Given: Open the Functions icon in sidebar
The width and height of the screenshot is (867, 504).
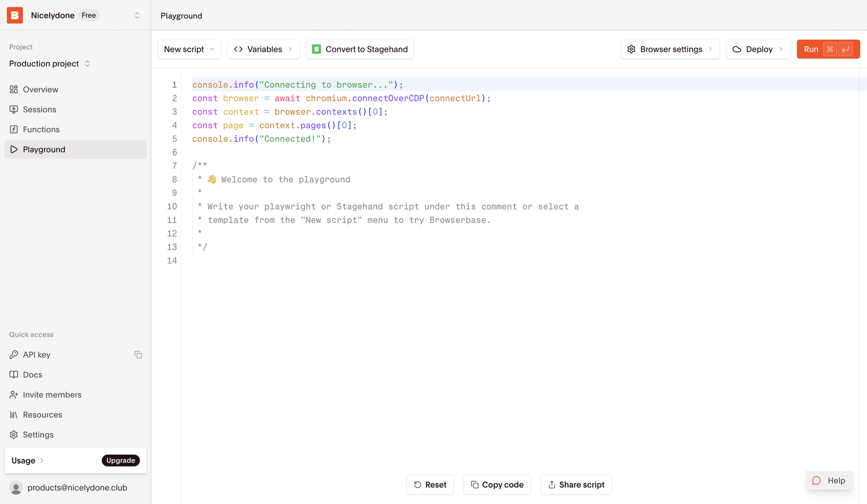Looking at the screenshot, I should (14, 129).
